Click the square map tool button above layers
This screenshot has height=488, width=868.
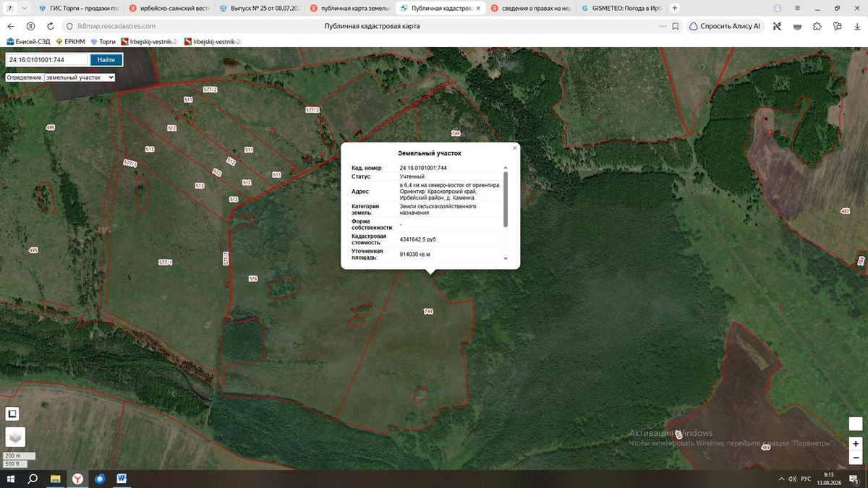pos(12,414)
